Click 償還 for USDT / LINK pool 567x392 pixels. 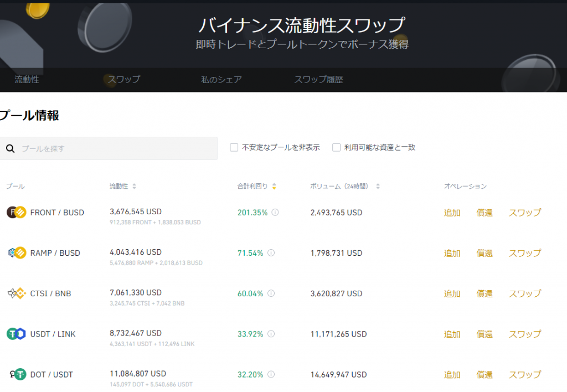(x=484, y=334)
